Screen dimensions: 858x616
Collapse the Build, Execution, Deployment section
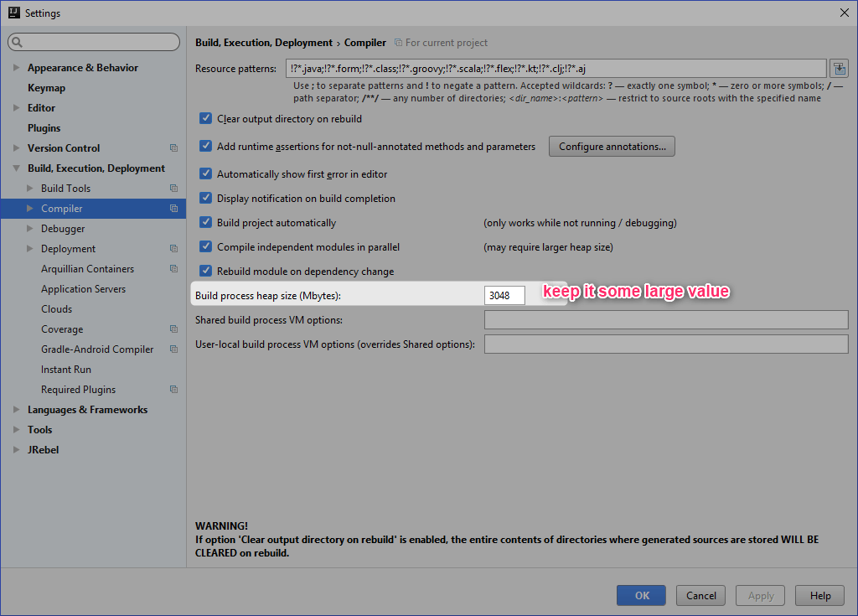[17, 168]
